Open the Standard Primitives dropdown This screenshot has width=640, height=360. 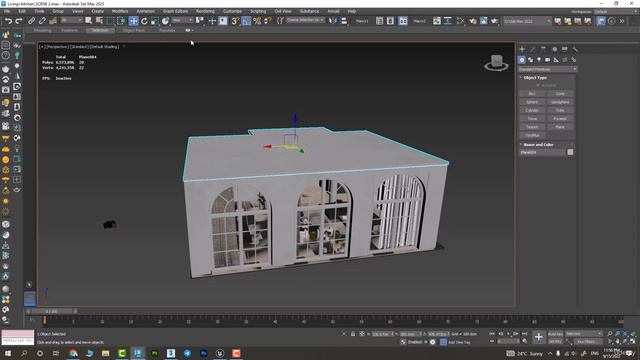point(547,69)
